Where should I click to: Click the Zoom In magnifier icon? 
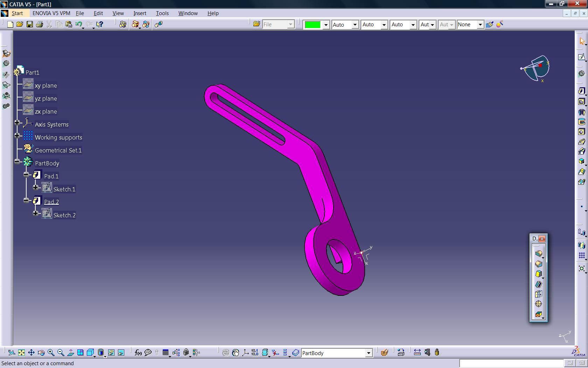[51, 353]
